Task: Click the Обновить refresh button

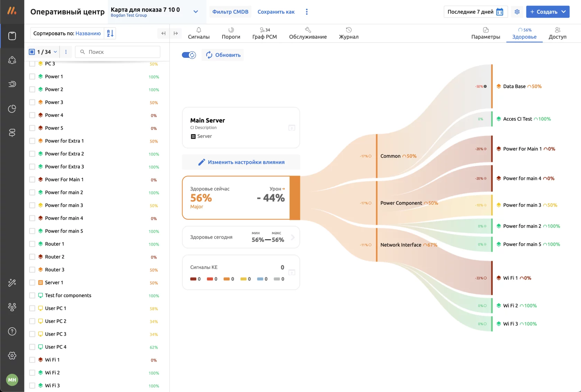Action: pos(223,55)
